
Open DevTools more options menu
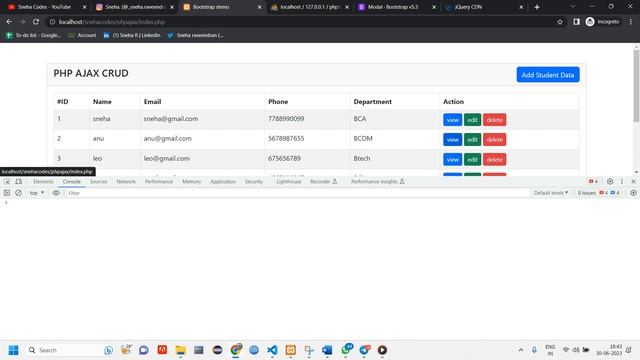click(x=622, y=182)
